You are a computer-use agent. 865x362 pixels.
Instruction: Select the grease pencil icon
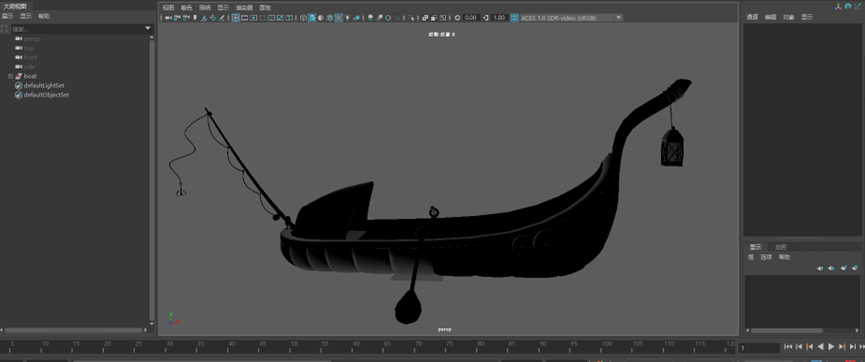[222, 18]
